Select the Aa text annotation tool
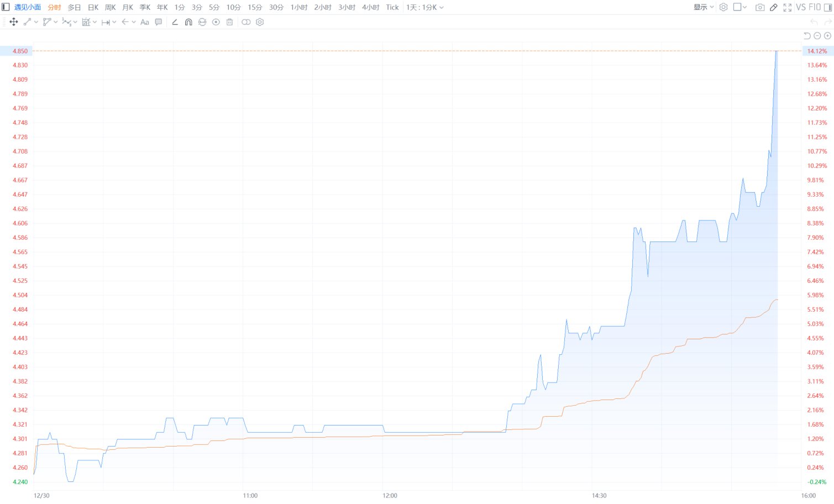834x504 pixels. click(145, 22)
